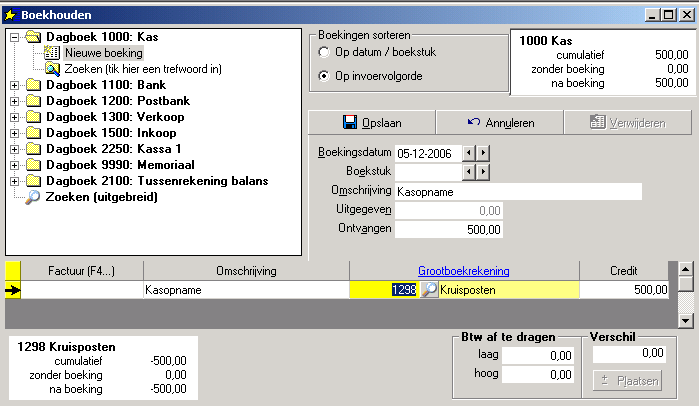This screenshot has height=406, width=699.
Task: Open the Grootboekrekening column header link
Action: pyautogui.click(x=463, y=271)
